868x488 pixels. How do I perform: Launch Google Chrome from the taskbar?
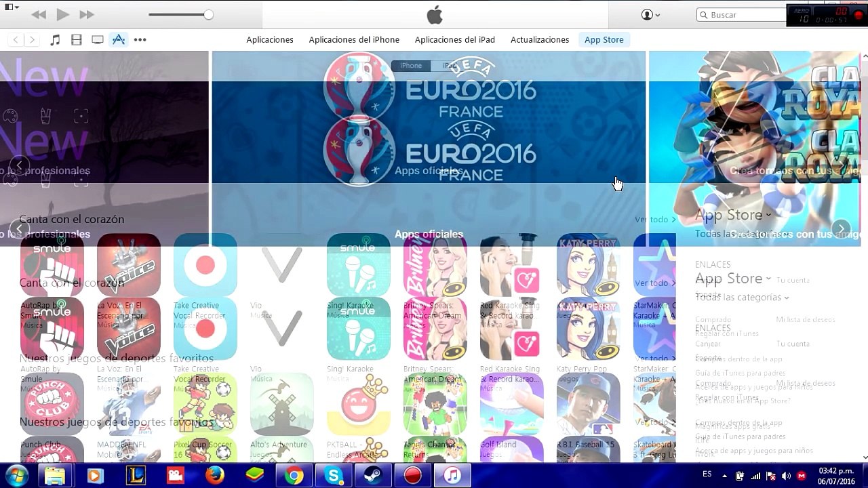[294, 476]
